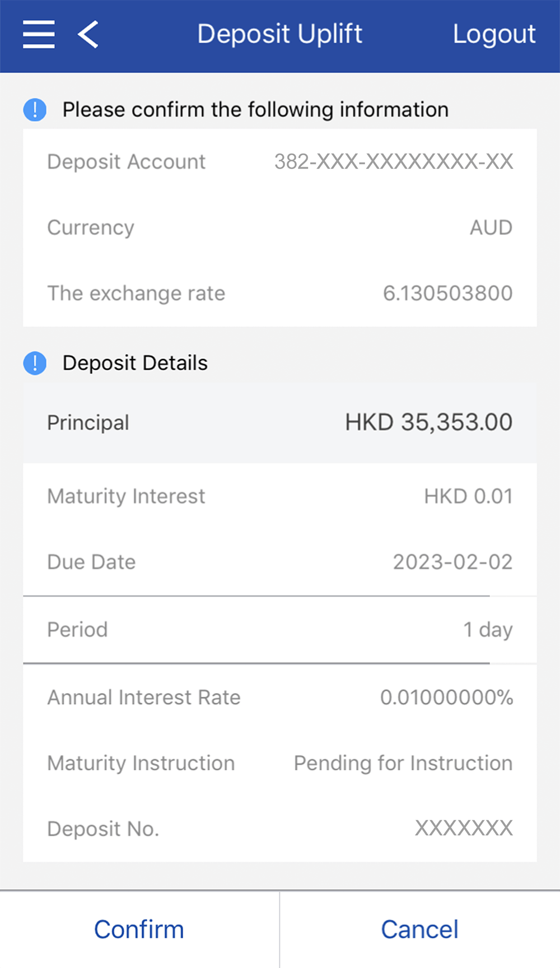
Task: Tap the exchange rate value 6.130503800
Action: (x=447, y=293)
